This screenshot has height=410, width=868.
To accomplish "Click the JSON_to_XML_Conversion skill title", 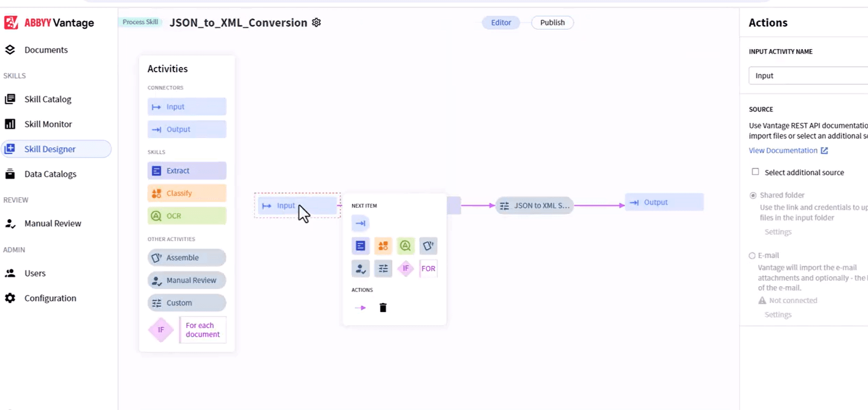I will pyautogui.click(x=238, y=23).
